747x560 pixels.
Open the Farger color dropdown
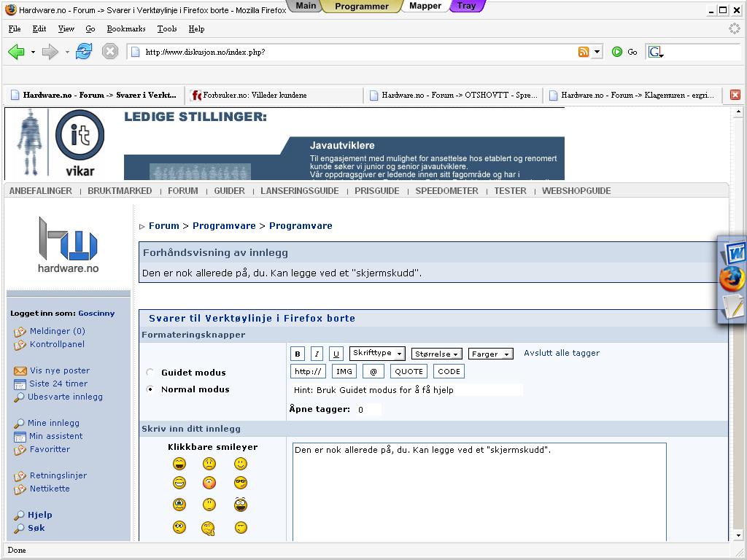coord(491,354)
